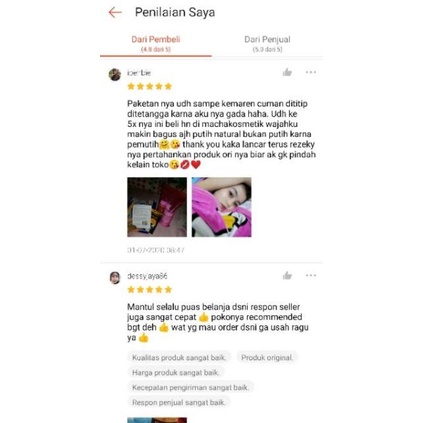Click the dessy reviewer username
Screen dimensions: 423x423
[147, 276]
